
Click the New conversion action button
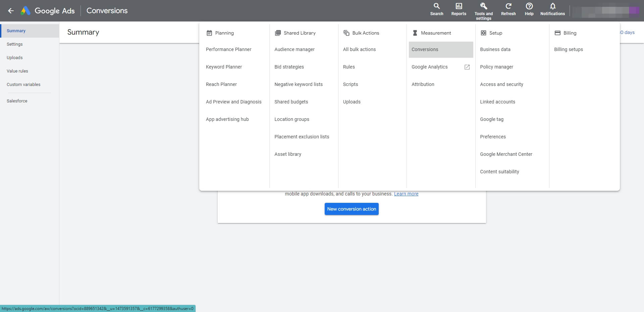click(x=352, y=209)
